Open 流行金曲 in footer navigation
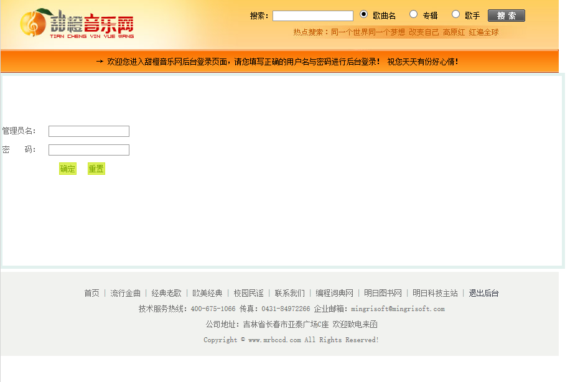This screenshot has width=588, height=382. point(125,293)
